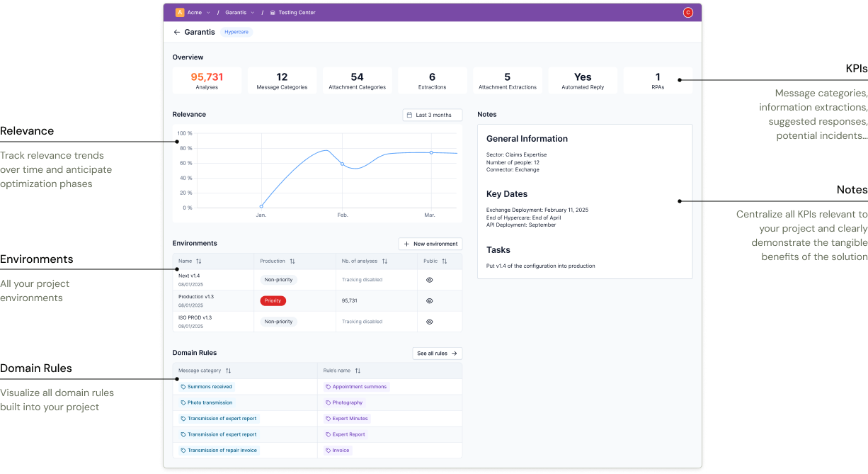Open the Appointment summons rule tag
The width and height of the screenshot is (868, 474).
coord(357,387)
